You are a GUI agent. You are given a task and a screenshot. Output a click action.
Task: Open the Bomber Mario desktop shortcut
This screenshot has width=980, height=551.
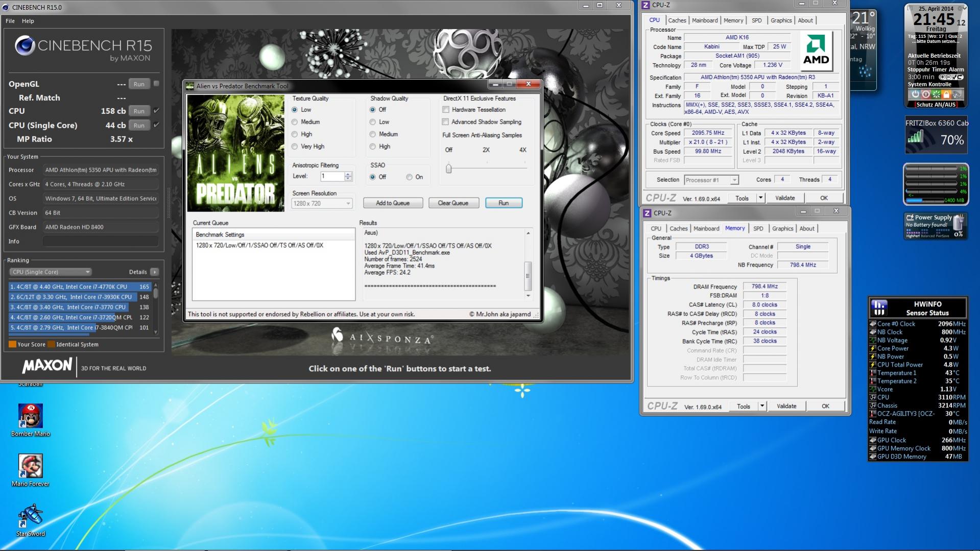point(31,420)
